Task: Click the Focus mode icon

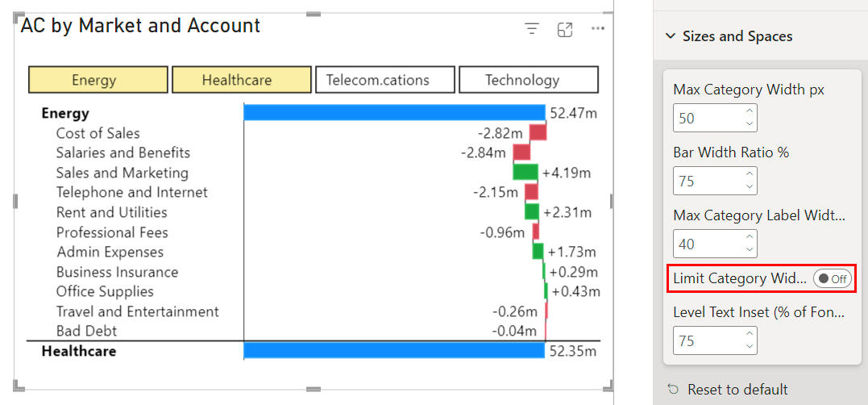Action: tap(565, 29)
